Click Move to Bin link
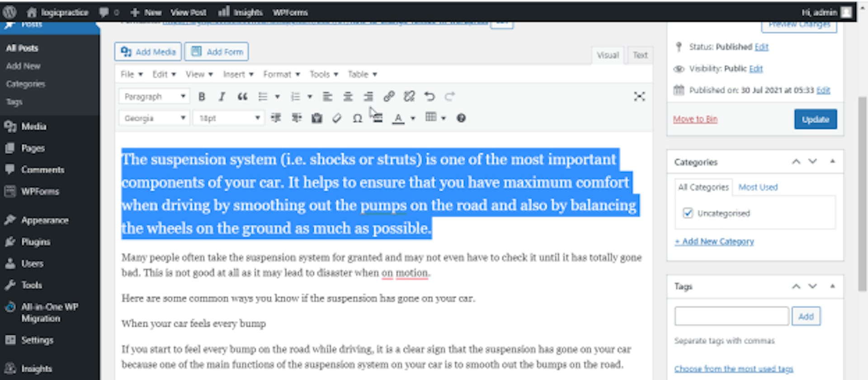This screenshot has height=380, width=868. [x=695, y=119]
